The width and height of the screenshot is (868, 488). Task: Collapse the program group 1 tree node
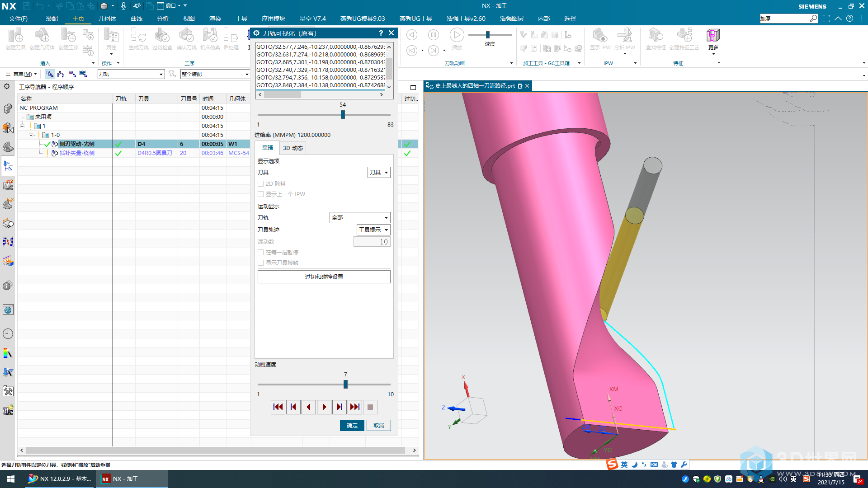(x=23, y=126)
